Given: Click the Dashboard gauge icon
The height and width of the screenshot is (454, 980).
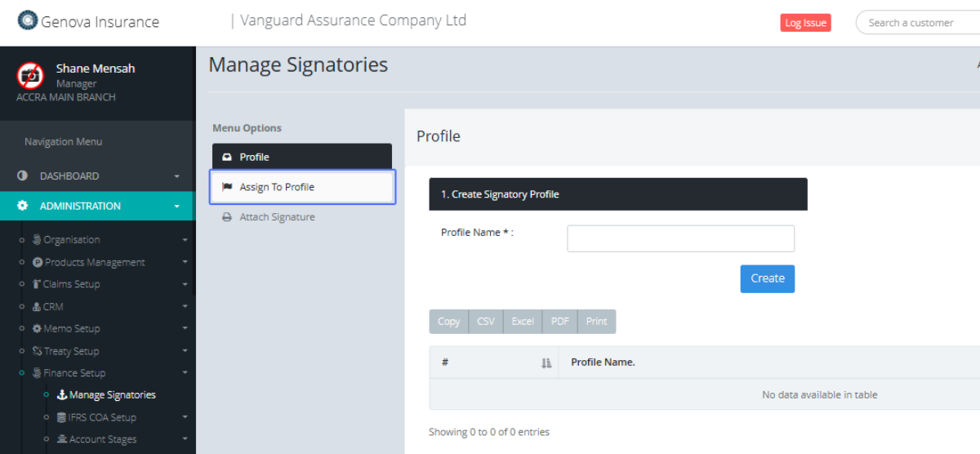Looking at the screenshot, I should pos(22,176).
